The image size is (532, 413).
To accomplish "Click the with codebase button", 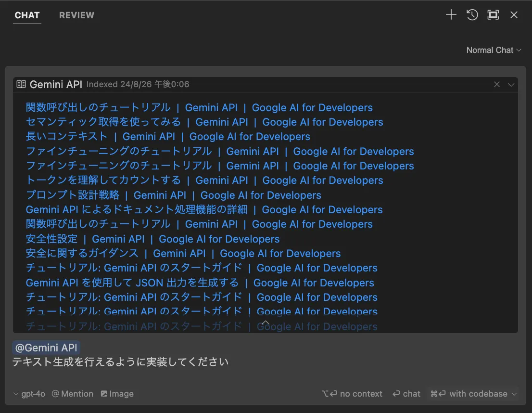I will [x=469, y=394].
